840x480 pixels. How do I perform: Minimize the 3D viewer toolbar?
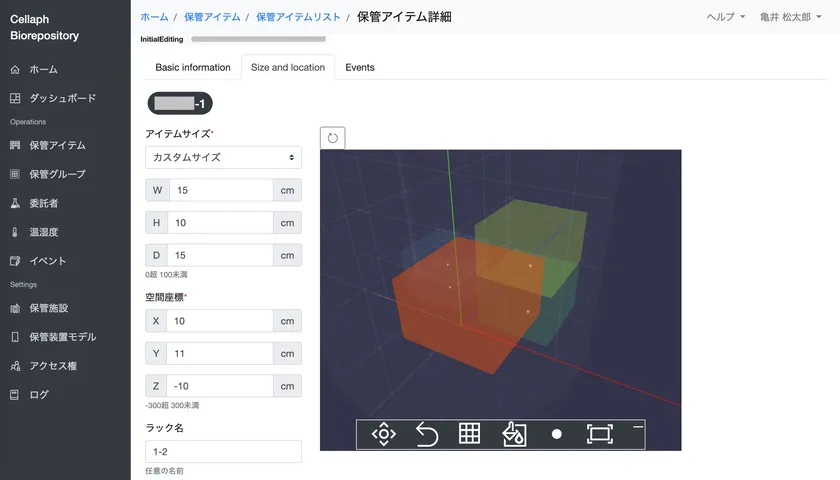pyautogui.click(x=637, y=426)
